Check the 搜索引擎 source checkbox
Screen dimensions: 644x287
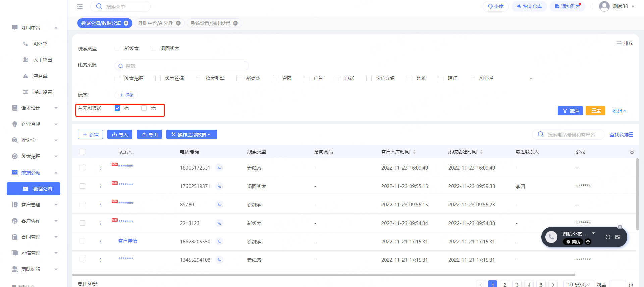tap(199, 78)
